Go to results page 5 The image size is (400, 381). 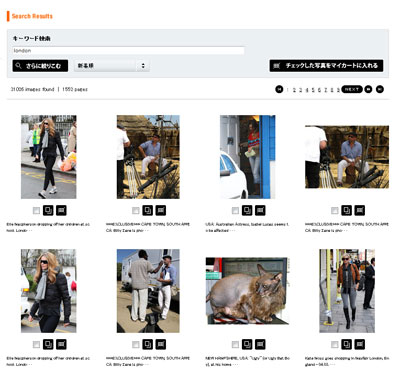(x=313, y=89)
